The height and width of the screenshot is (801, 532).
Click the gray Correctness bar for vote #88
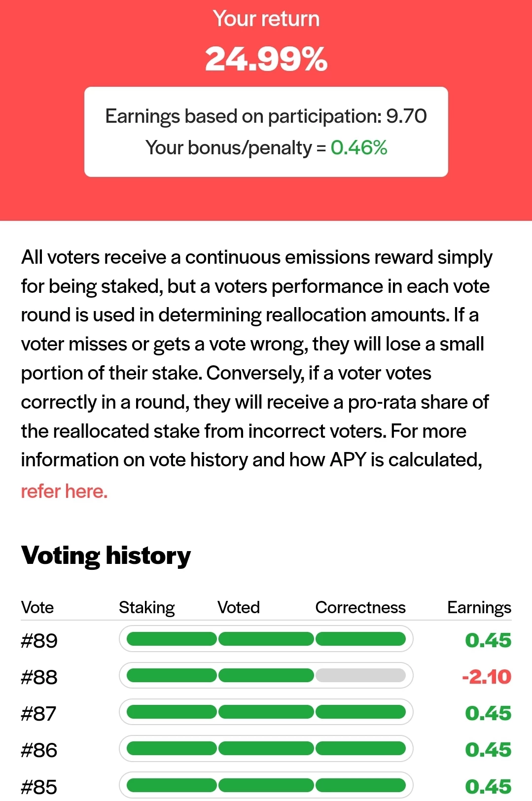click(360, 675)
